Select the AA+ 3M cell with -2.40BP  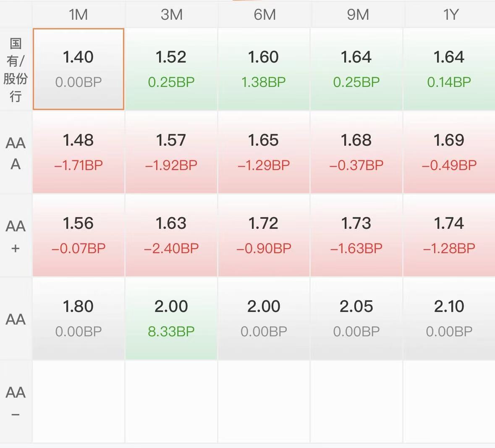[x=171, y=235]
